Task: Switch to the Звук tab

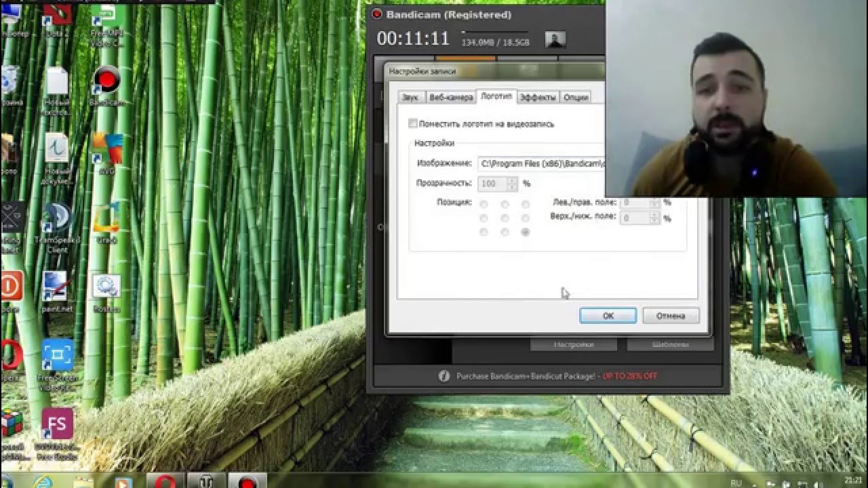Action: [x=410, y=97]
